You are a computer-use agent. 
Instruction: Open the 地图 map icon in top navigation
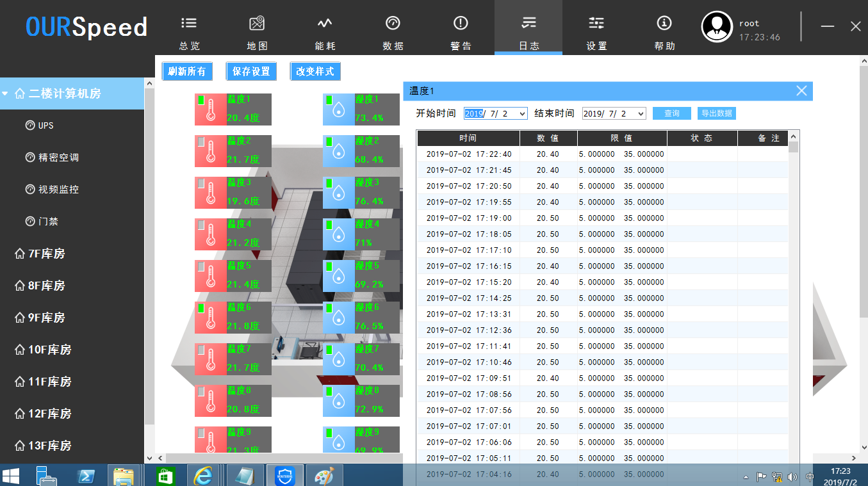point(257,24)
